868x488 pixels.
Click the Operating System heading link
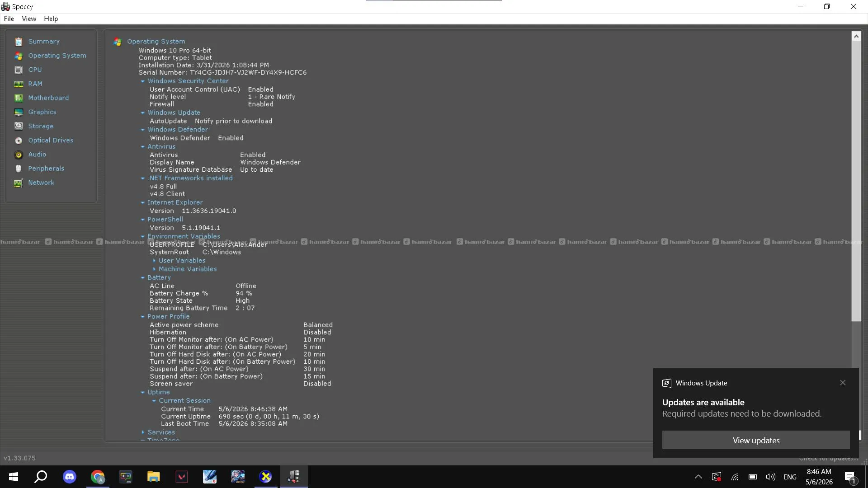(x=156, y=42)
